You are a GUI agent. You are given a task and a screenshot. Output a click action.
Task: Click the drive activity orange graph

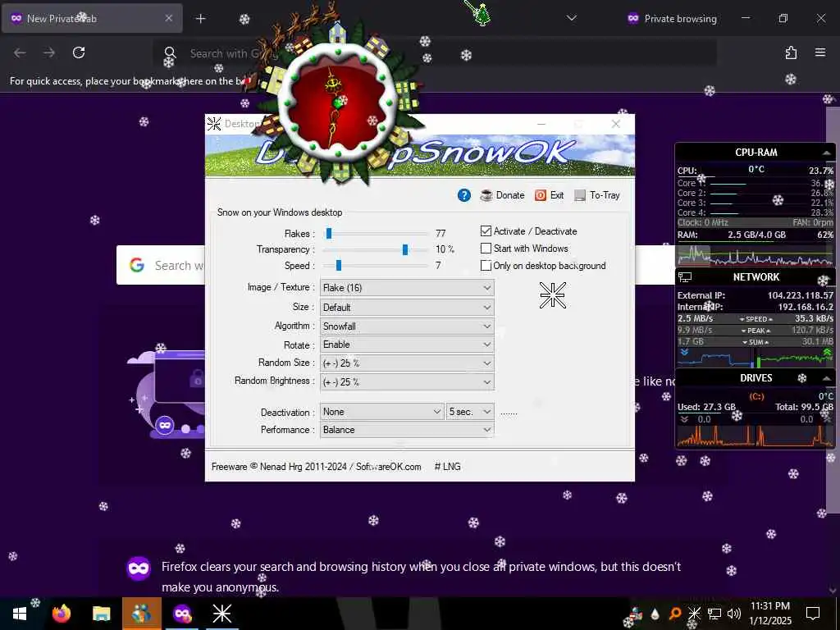(756, 436)
